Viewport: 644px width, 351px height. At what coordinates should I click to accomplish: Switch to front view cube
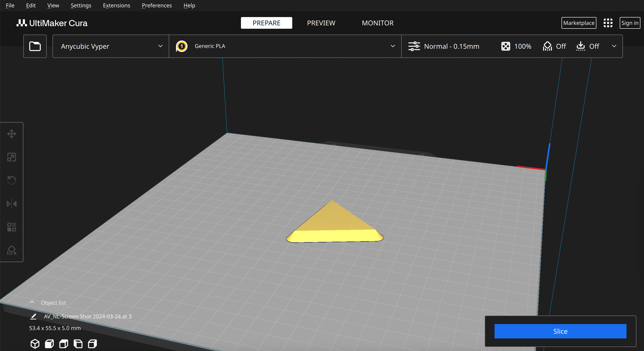point(49,344)
